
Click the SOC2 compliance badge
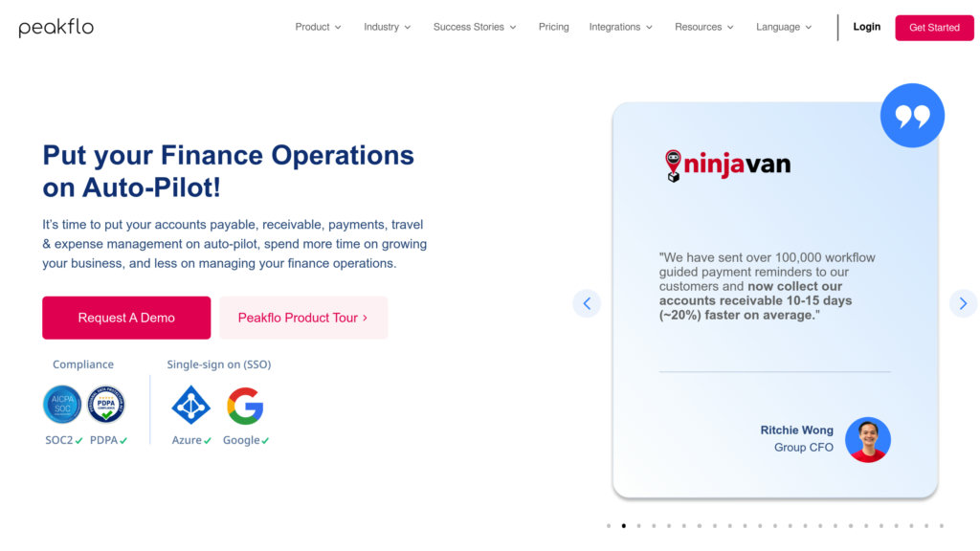(62, 405)
